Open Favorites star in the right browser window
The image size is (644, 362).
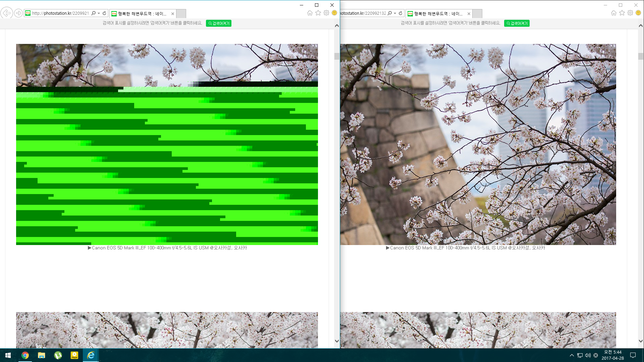[622, 13]
